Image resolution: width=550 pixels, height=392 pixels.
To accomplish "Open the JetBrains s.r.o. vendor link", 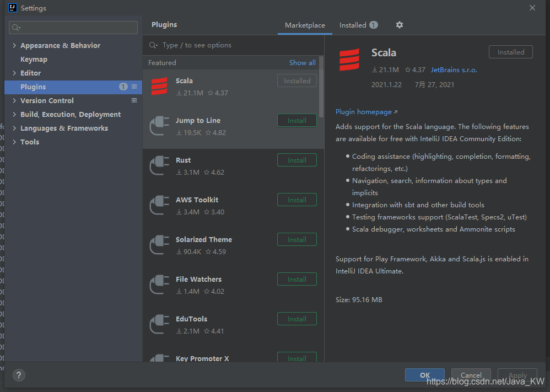I will click(x=454, y=70).
